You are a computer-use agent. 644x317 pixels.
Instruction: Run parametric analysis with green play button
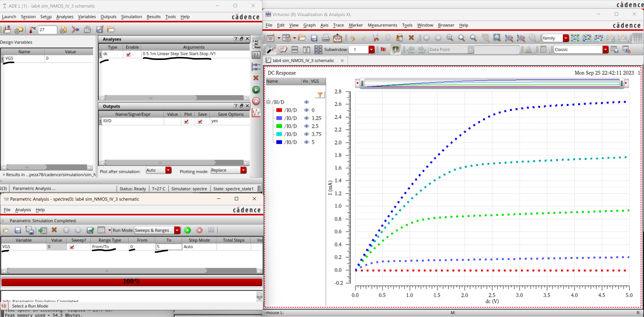pos(188,230)
